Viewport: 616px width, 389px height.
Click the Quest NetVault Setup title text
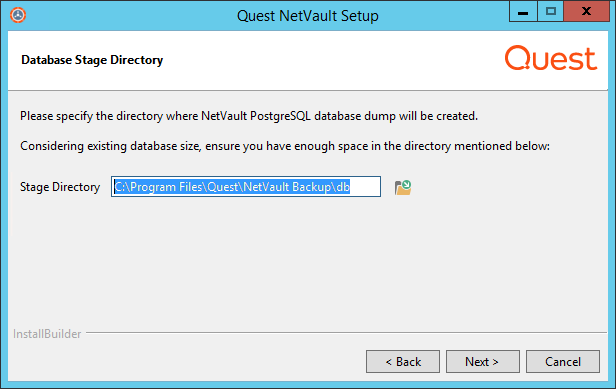(x=308, y=16)
